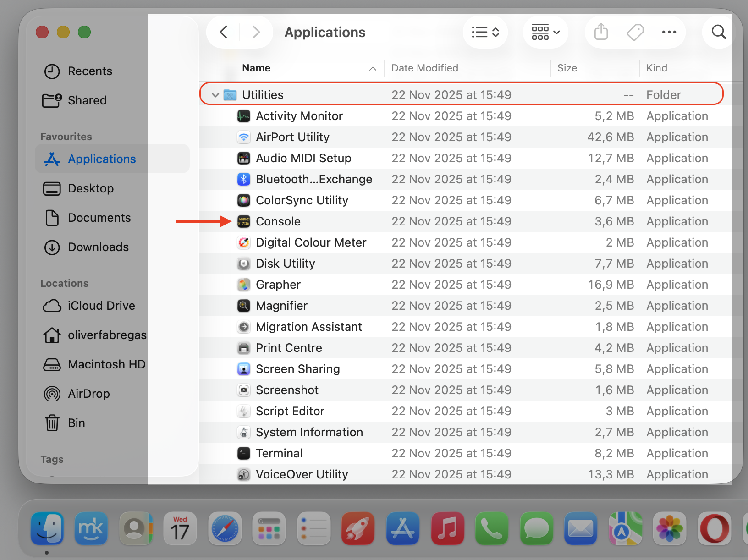This screenshot has width=748, height=560.
Task: Open Documents in the sidebar
Action: (x=112, y=218)
